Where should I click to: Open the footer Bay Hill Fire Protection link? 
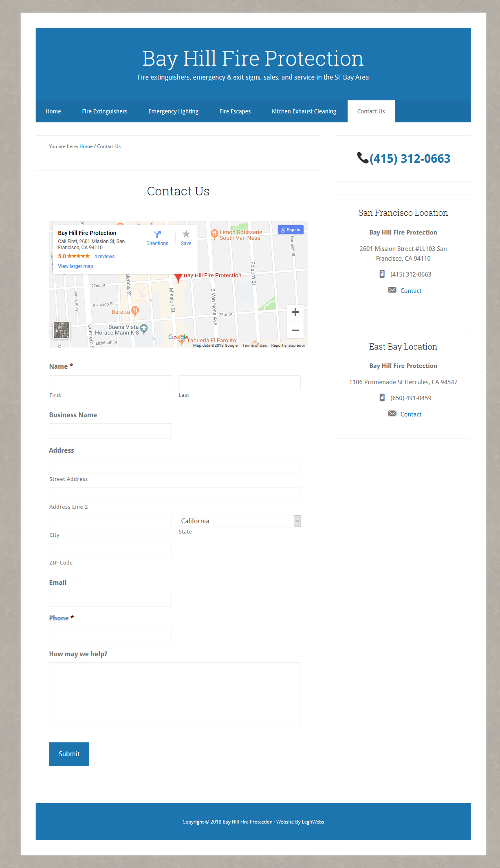tap(247, 822)
